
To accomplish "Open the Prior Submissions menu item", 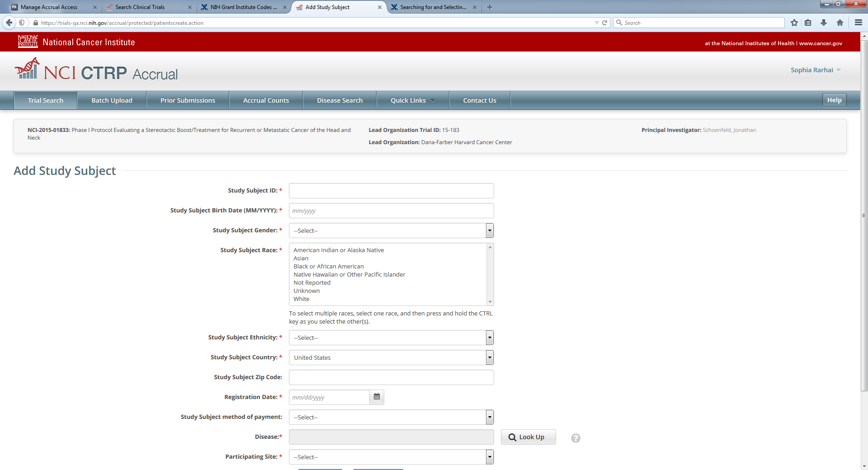I will click(x=188, y=100).
